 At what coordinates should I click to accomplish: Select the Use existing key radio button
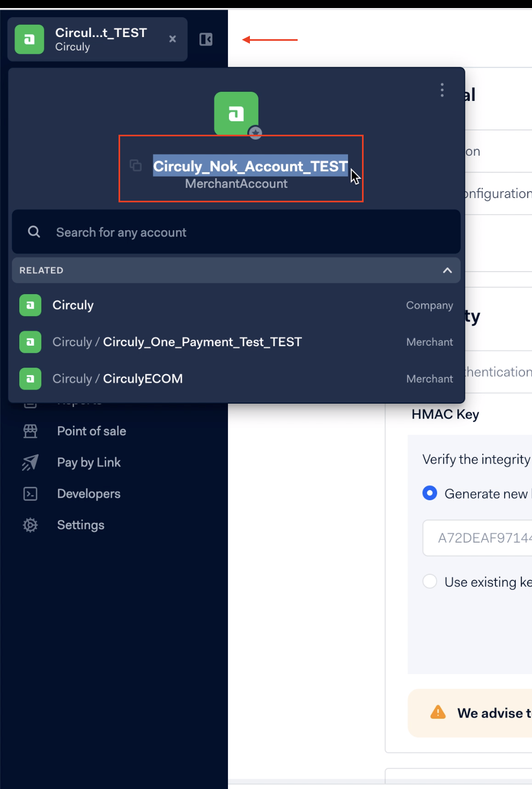(x=430, y=581)
